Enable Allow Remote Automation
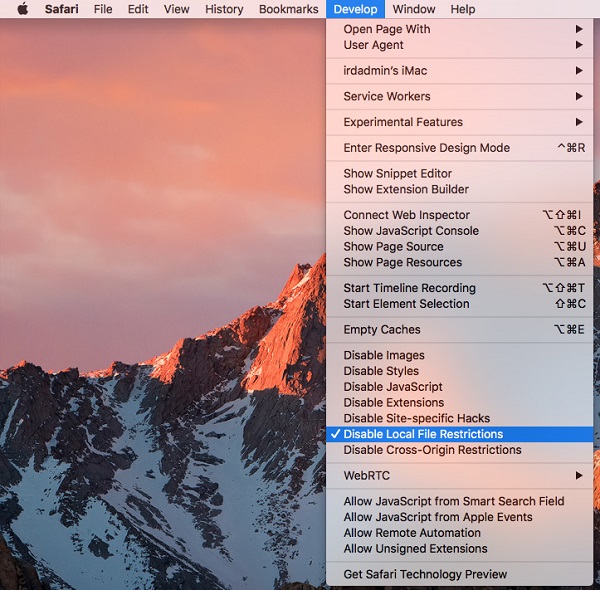This screenshot has height=590, width=600. click(x=460, y=533)
